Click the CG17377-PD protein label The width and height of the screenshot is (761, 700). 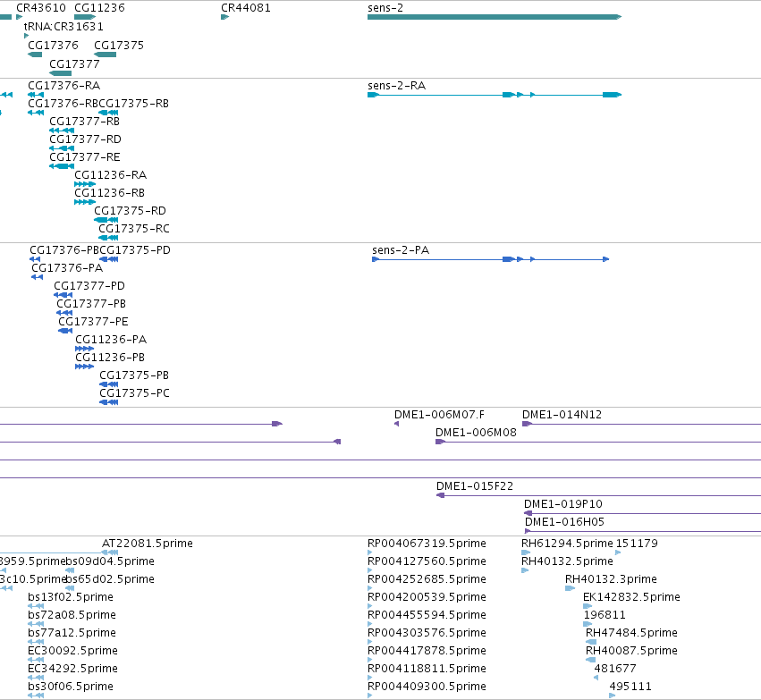click(89, 286)
